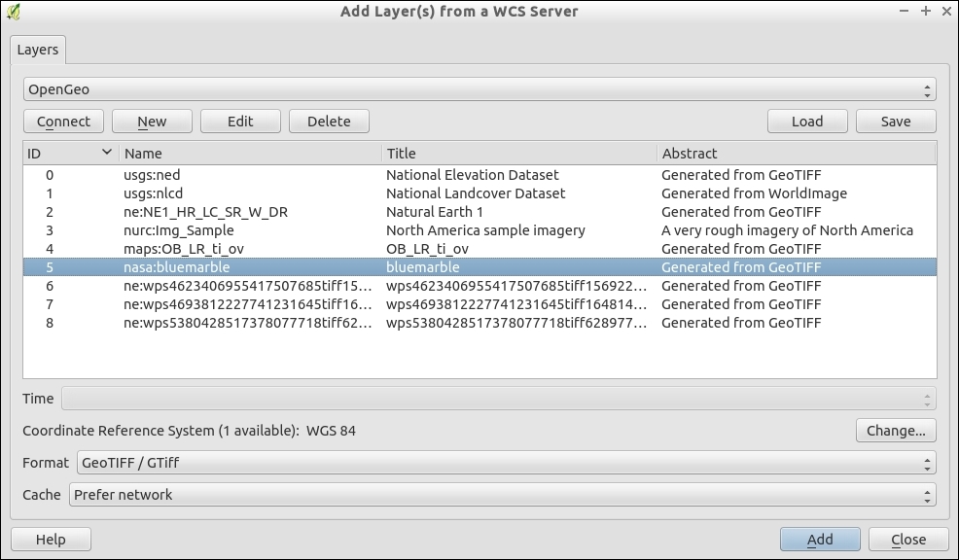Select the usgs:ned layer row
The image size is (959, 560).
[152, 175]
